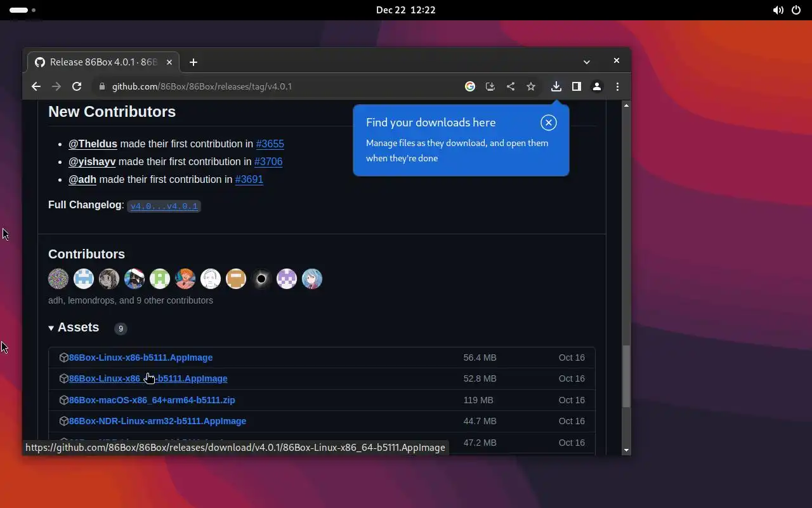Open pull request #3691 link
The width and height of the screenshot is (812, 508).
249,179
